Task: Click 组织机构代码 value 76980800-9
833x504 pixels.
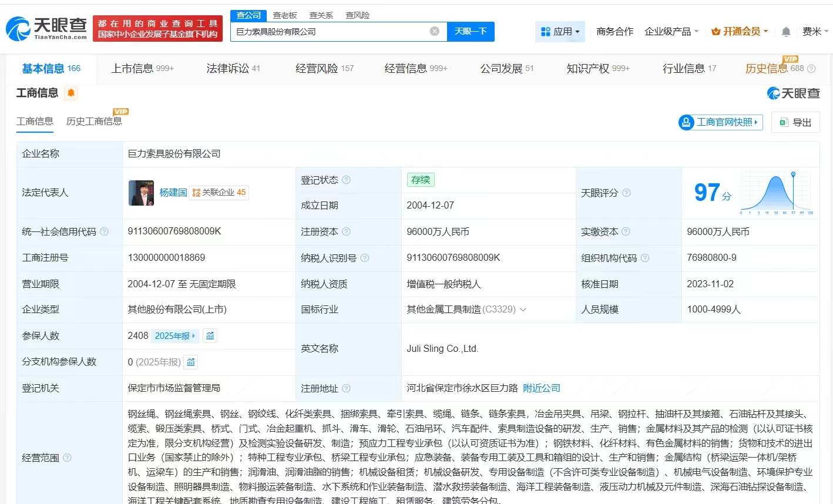Action: (711, 258)
